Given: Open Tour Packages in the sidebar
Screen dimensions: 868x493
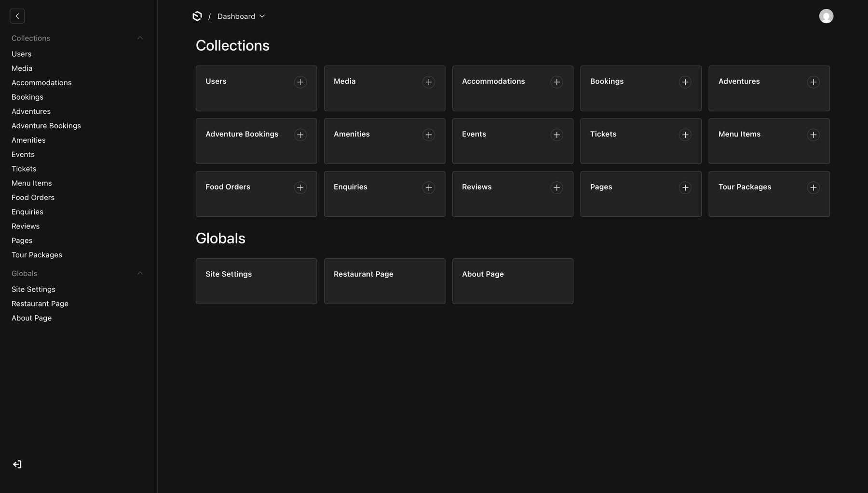Looking at the screenshot, I should (x=37, y=255).
